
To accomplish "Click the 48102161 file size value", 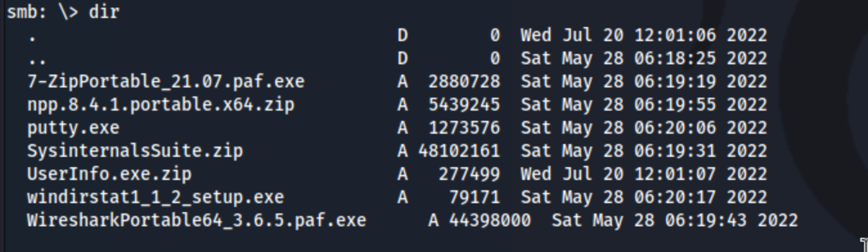I will (x=459, y=151).
